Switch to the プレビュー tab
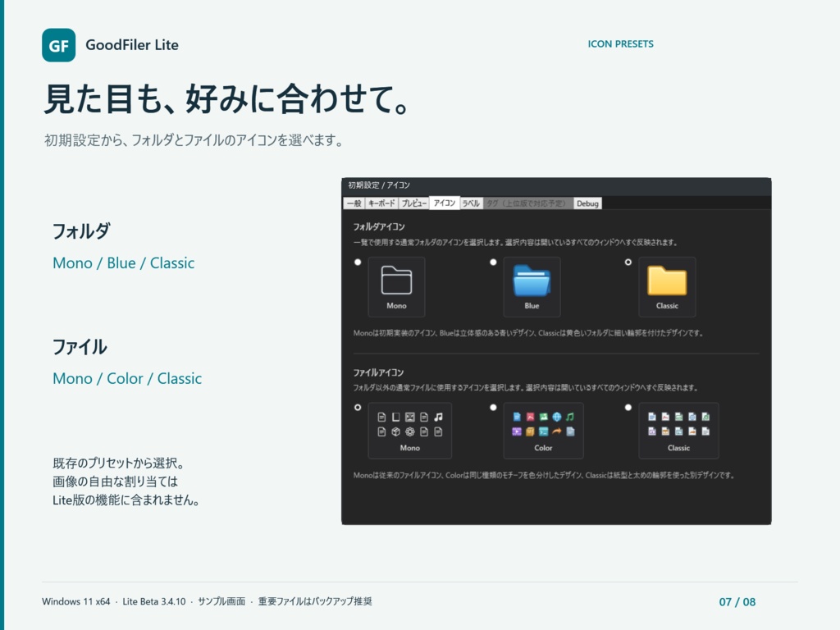 point(414,203)
